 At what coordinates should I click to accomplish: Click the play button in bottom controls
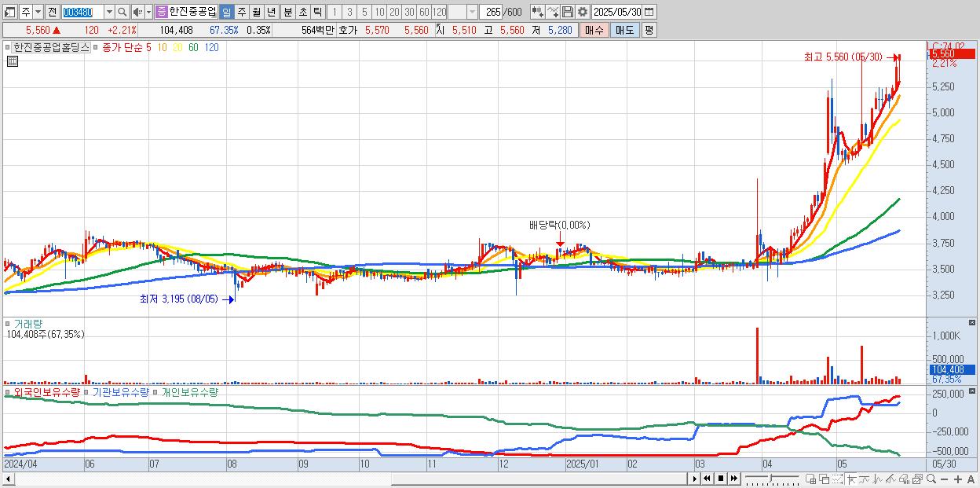click(695, 479)
